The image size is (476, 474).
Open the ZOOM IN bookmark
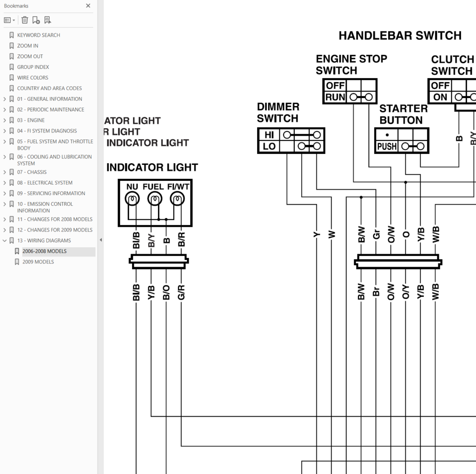coord(27,46)
